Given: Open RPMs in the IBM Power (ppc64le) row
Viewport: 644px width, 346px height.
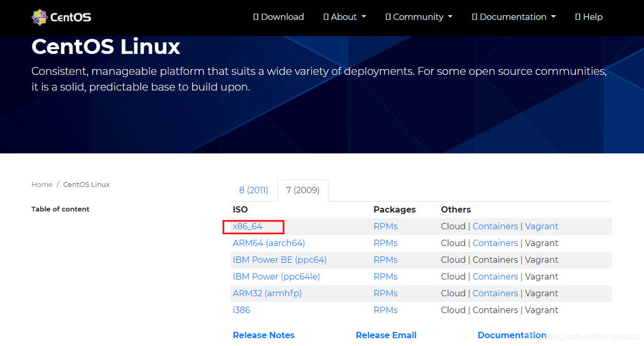Looking at the screenshot, I should click(x=386, y=276).
